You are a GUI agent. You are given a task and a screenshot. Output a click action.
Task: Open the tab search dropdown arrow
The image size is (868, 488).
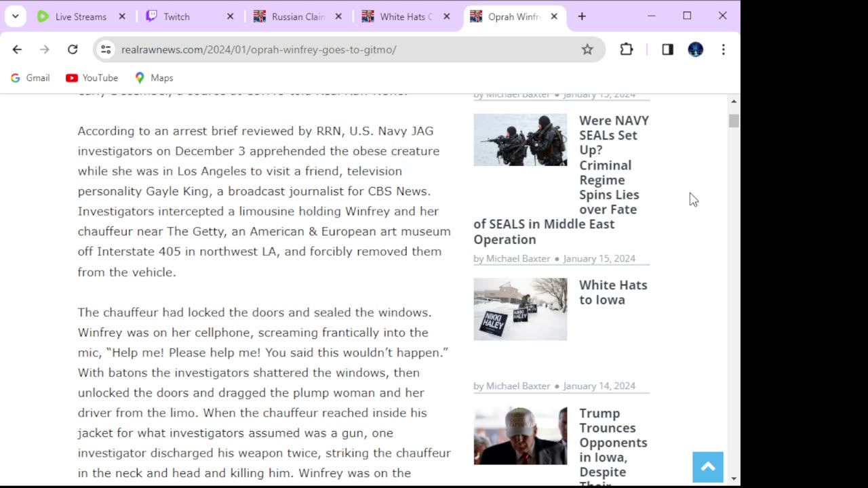[15, 16]
